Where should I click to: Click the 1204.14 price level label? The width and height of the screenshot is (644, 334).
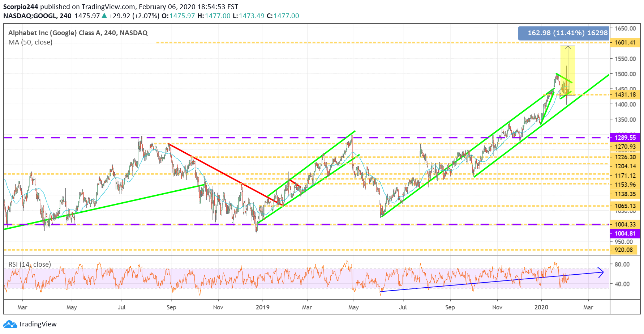pyautogui.click(x=625, y=166)
